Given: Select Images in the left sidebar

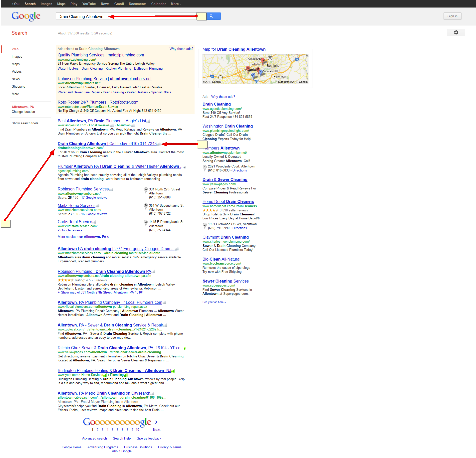Looking at the screenshot, I should [x=17, y=57].
